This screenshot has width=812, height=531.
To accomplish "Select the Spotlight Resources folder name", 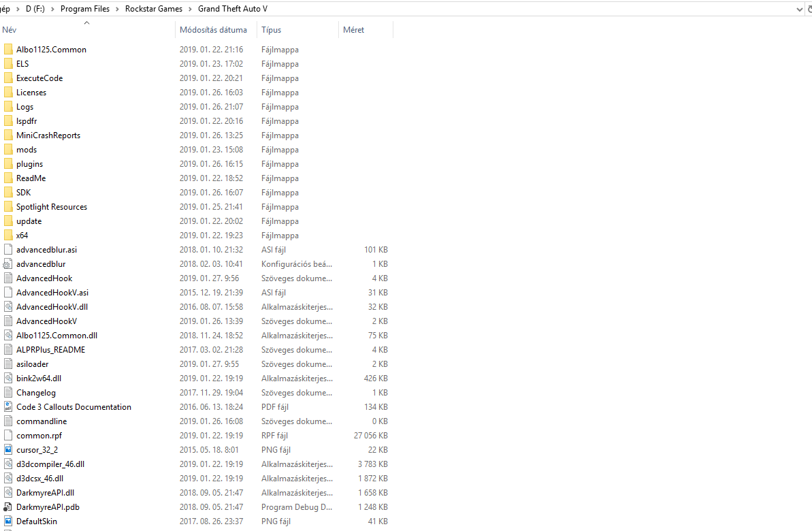I will pos(52,207).
